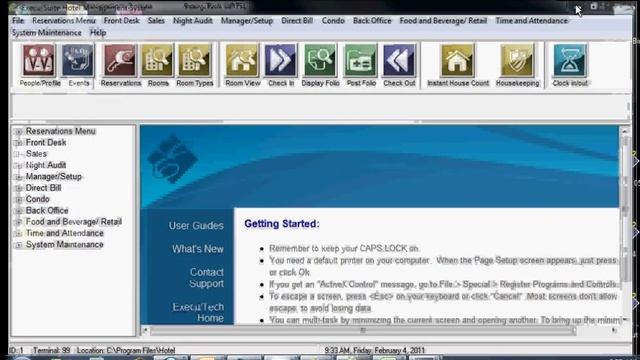Open the Night Audit menu bar item
The width and height of the screenshot is (640, 360).
pos(193,20)
